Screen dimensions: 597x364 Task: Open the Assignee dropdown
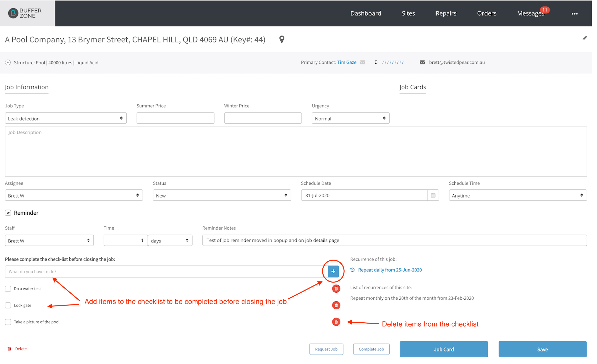[74, 195]
